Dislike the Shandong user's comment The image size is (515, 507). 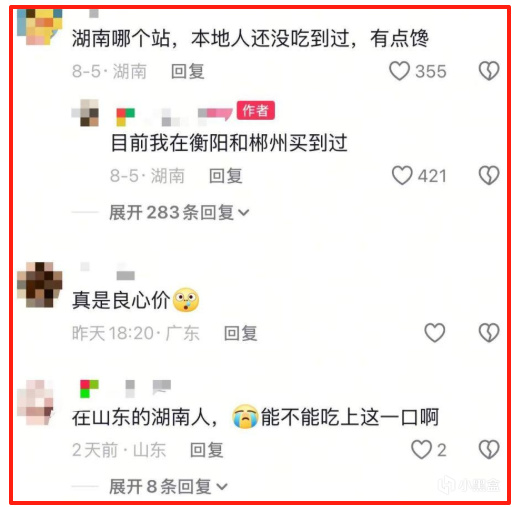pos(489,450)
